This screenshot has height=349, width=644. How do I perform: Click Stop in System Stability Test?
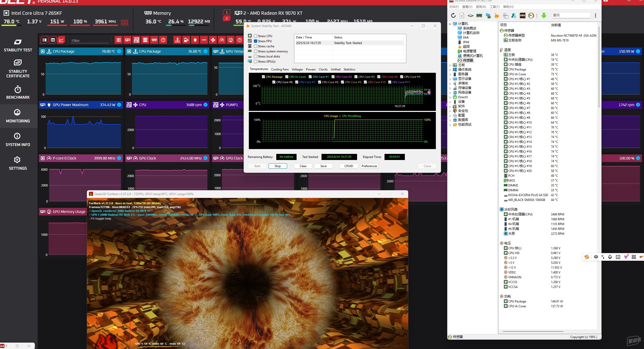click(x=278, y=166)
